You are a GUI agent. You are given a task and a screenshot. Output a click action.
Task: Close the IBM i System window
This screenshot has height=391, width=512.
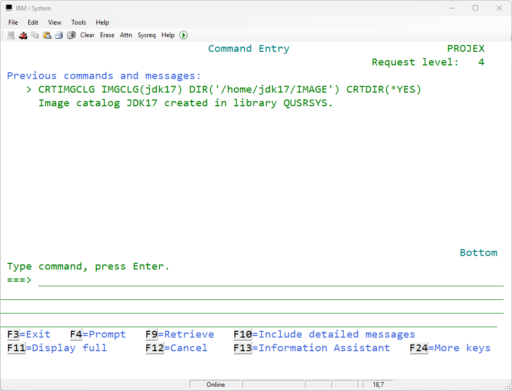(499, 8)
